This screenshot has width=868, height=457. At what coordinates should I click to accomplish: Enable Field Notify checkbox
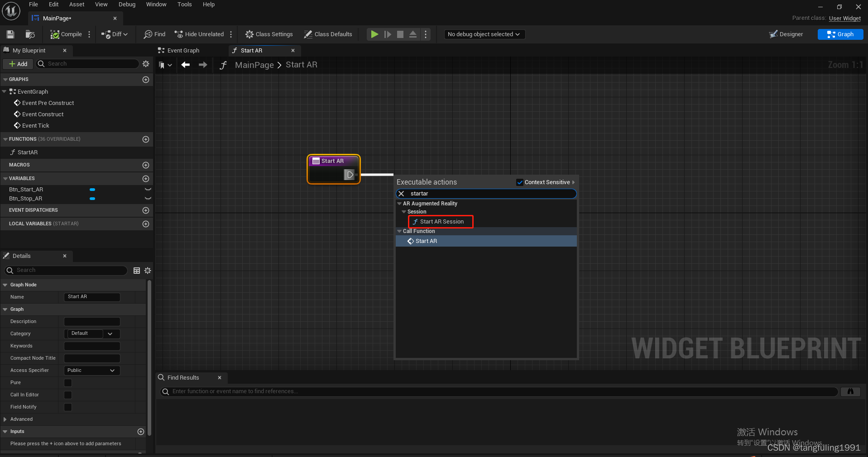(68, 407)
